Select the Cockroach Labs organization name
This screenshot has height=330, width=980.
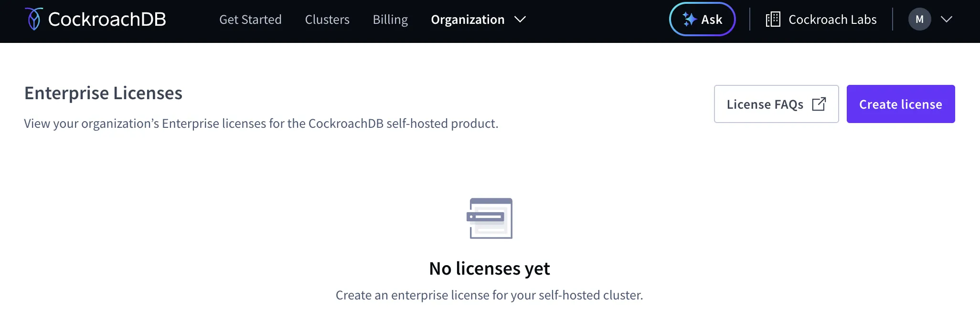tap(832, 20)
